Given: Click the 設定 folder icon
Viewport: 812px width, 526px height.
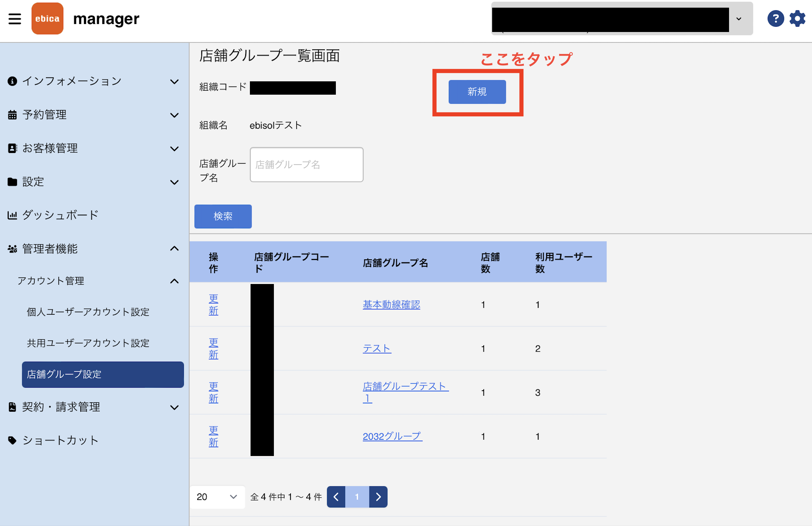Looking at the screenshot, I should tap(12, 182).
